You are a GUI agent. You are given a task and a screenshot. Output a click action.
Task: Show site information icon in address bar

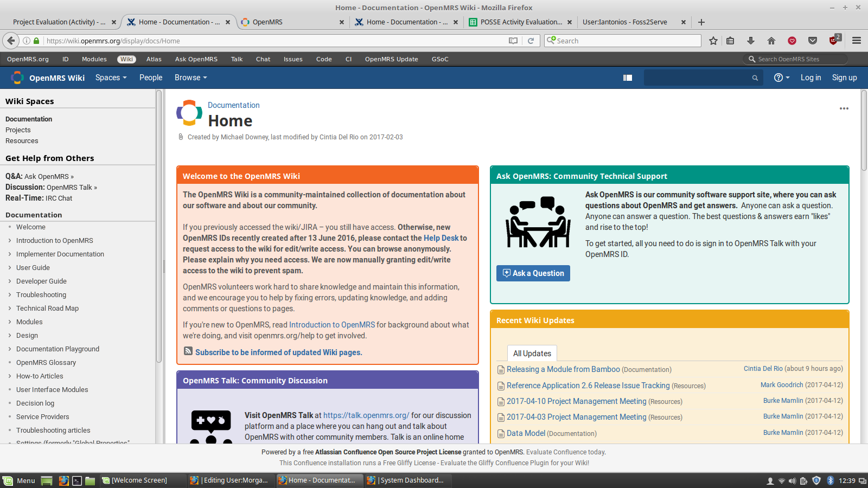click(x=26, y=41)
